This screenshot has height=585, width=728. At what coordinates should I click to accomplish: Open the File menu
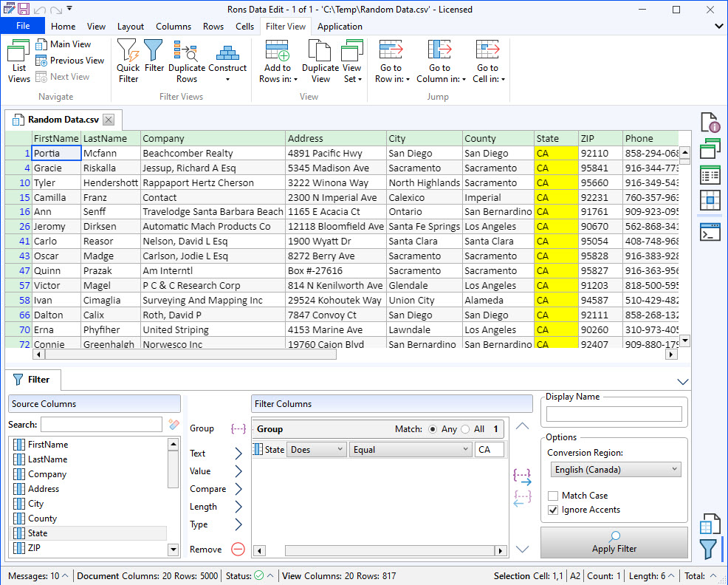[x=22, y=26]
